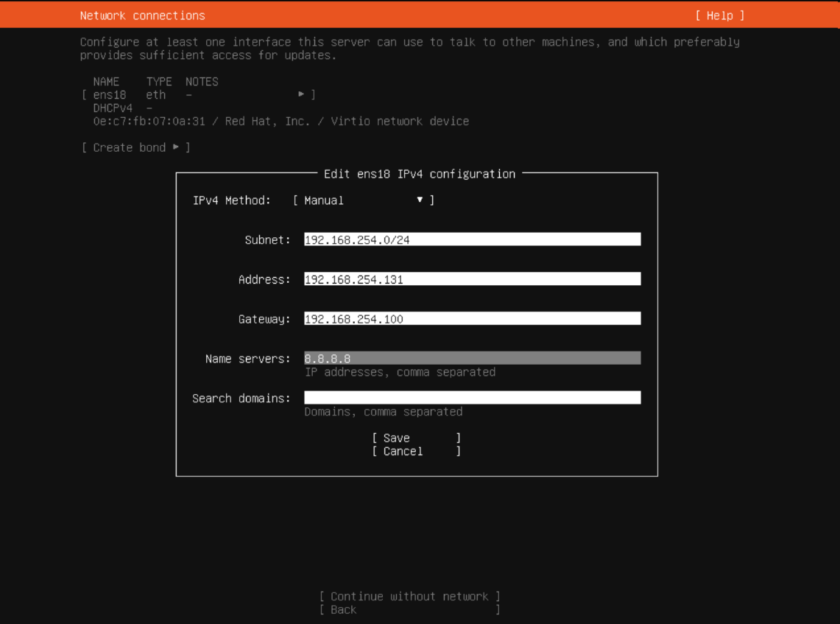The image size is (840, 624).
Task: Click into the Address field
Action: pyautogui.click(x=472, y=279)
